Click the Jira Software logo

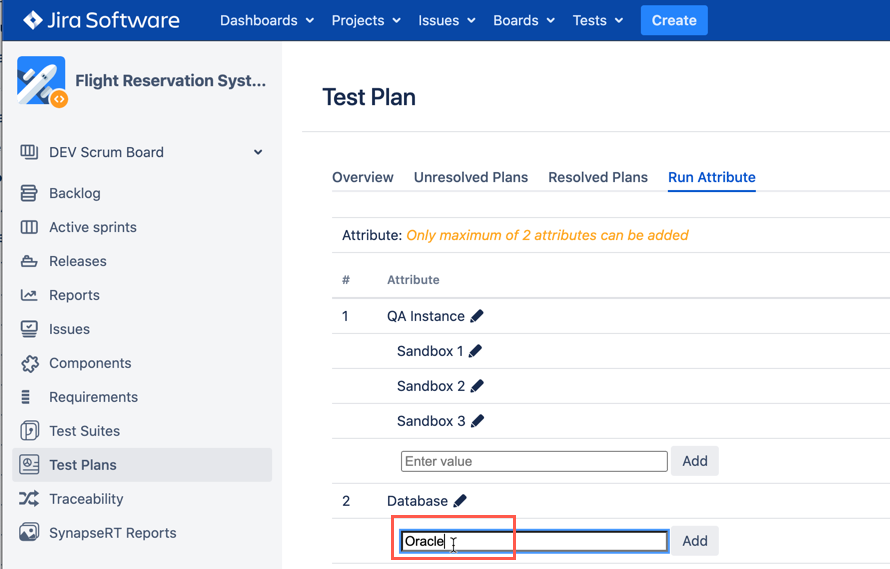101,20
